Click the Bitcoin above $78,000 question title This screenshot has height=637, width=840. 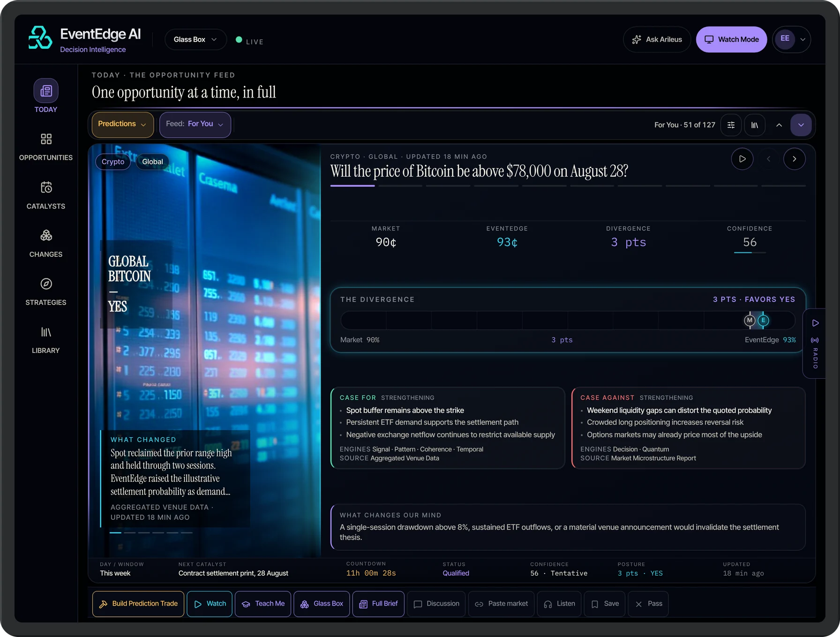(x=479, y=171)
